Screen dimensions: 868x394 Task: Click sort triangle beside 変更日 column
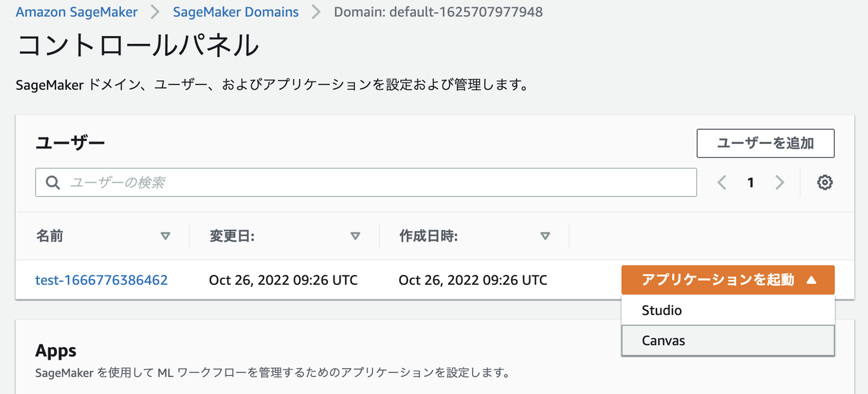tap(355, 236)
